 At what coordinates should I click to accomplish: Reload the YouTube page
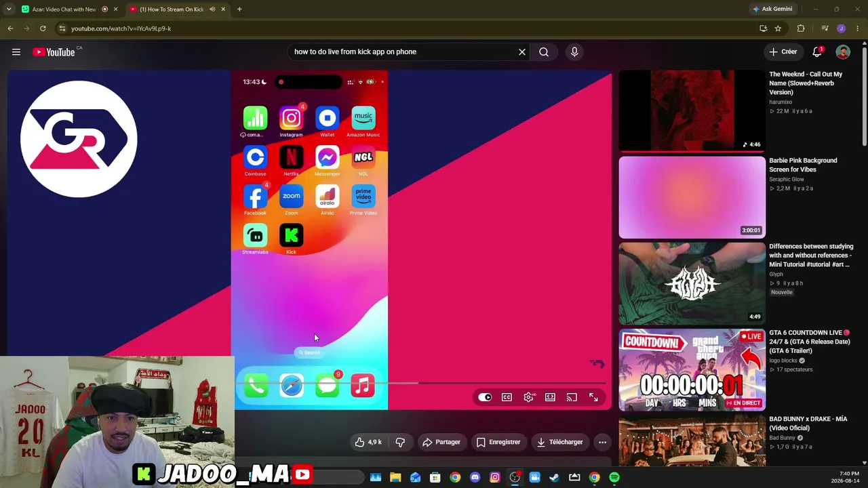pyautogui.click(x=43, y=28)
